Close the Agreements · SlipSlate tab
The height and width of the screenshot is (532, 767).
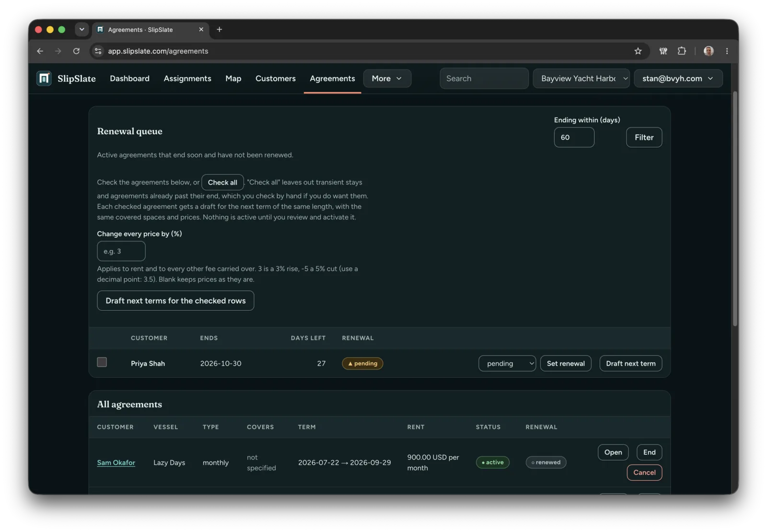point(201,29)
